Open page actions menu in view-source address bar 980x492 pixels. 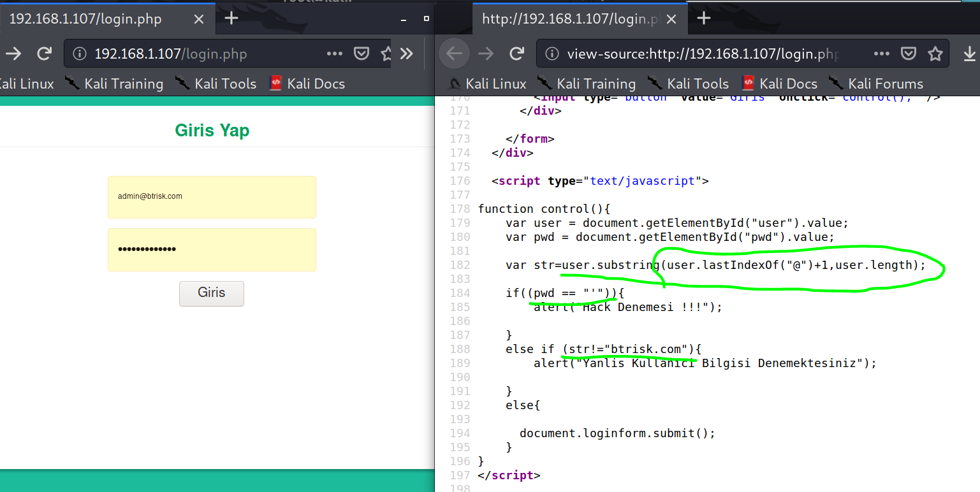click(882, 54)
